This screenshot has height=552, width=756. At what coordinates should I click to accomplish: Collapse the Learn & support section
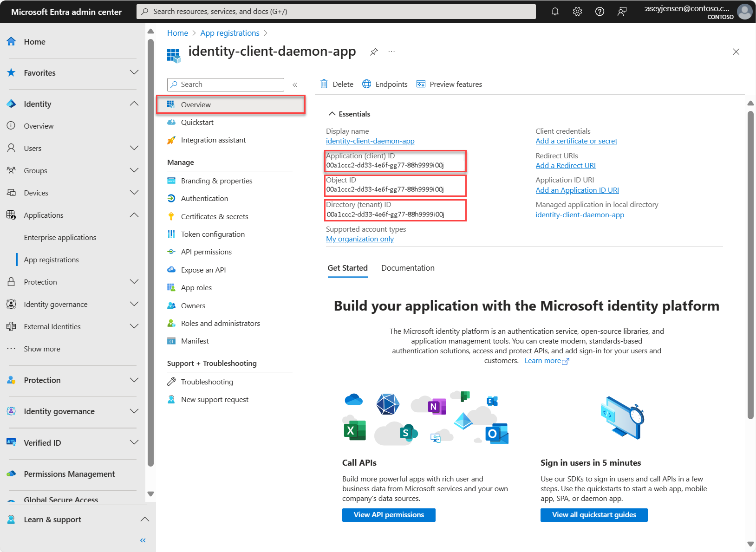tap(145, 519)
